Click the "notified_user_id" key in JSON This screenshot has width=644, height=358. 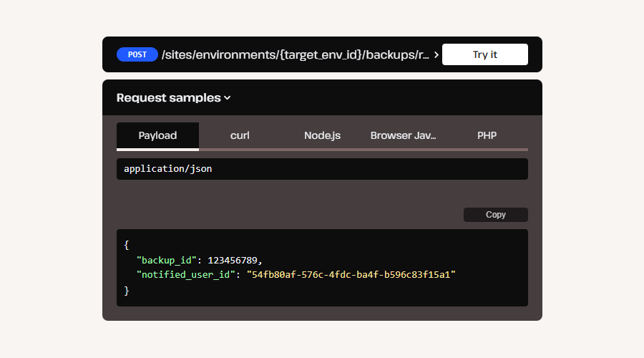click(x=187, y=275)
